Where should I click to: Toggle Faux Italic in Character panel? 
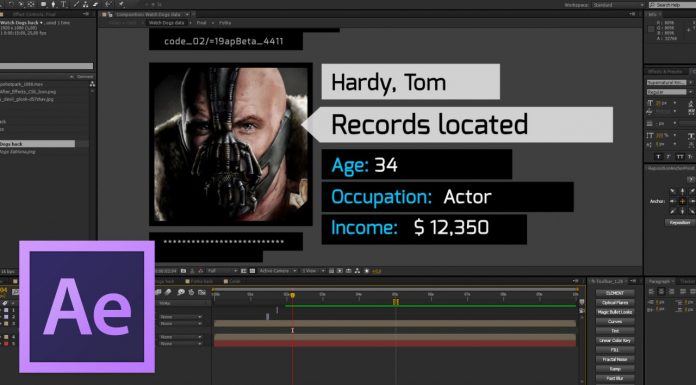point(668,157)
